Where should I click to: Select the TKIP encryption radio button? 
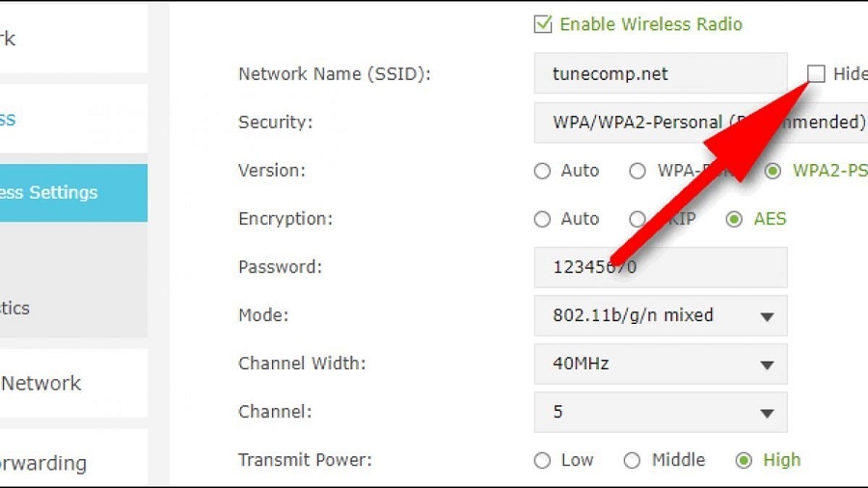click(x=637, y=219)
